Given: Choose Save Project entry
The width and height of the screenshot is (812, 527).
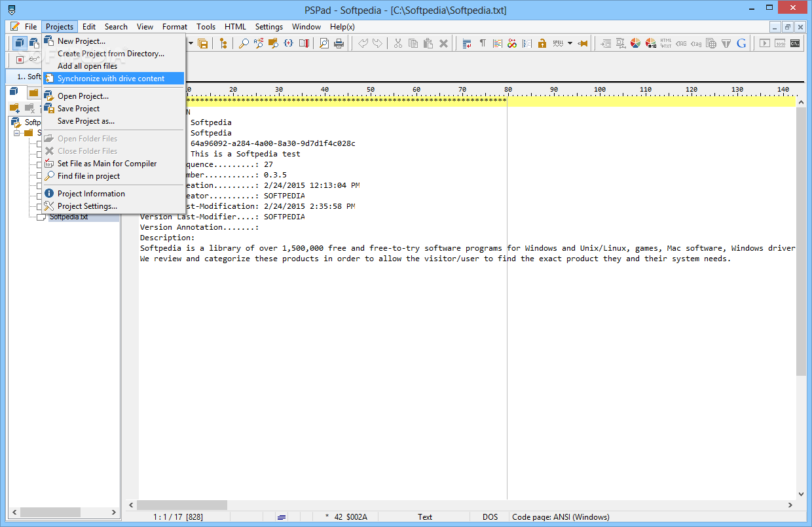Looking at the screenshot, I should coord(114,108).
